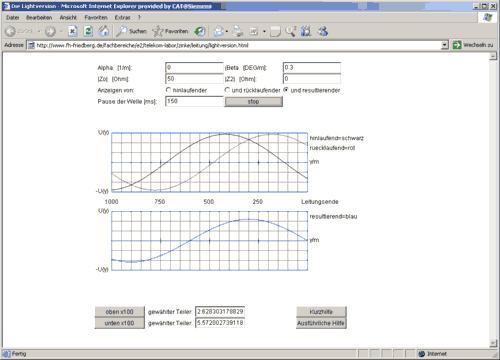Click the Alpha [1/m] input field

click(x=194, y=68)
